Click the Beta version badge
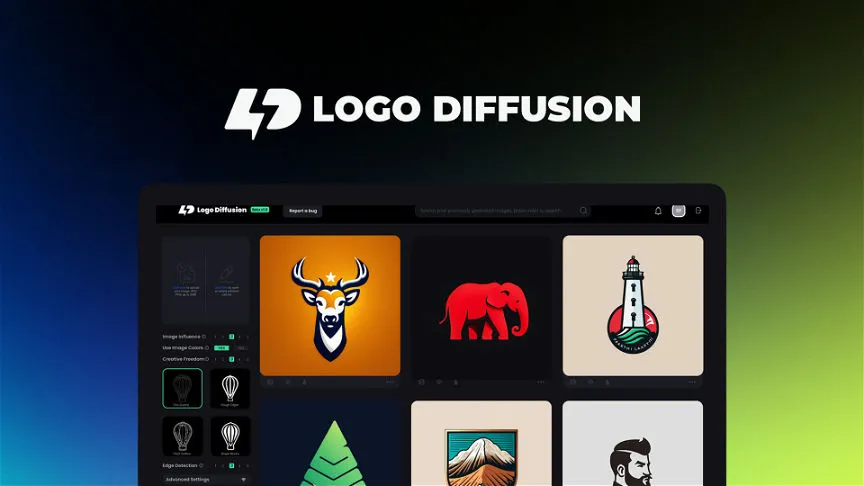This screenshot has width=864, height=486. pyautogui.click(x=260, y=210)
